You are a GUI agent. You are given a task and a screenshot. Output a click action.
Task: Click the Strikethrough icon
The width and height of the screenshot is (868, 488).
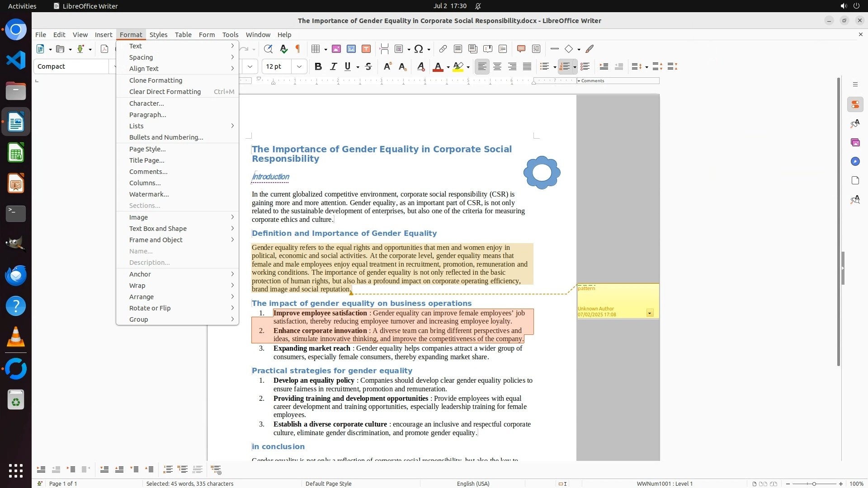tap(368, 66)
